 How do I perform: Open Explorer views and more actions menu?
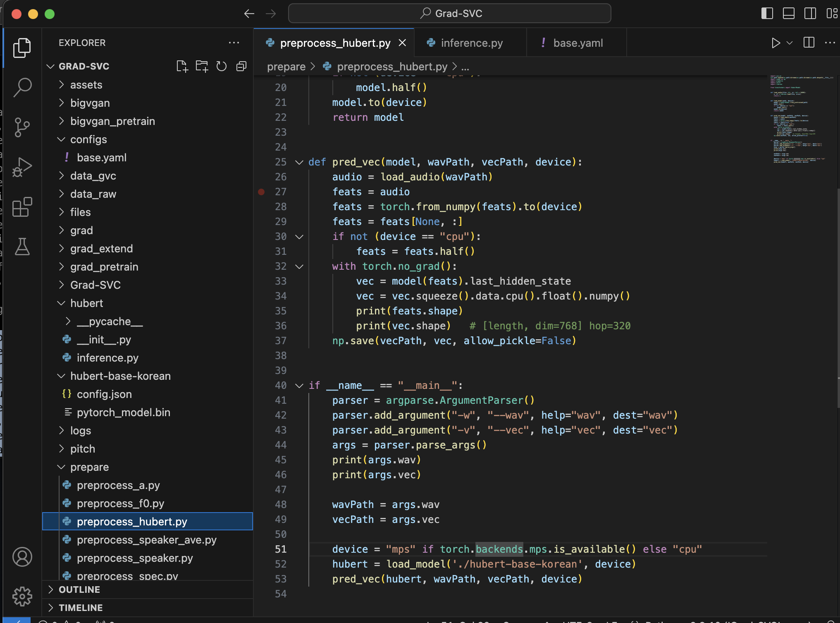click(x=234, y=43)
